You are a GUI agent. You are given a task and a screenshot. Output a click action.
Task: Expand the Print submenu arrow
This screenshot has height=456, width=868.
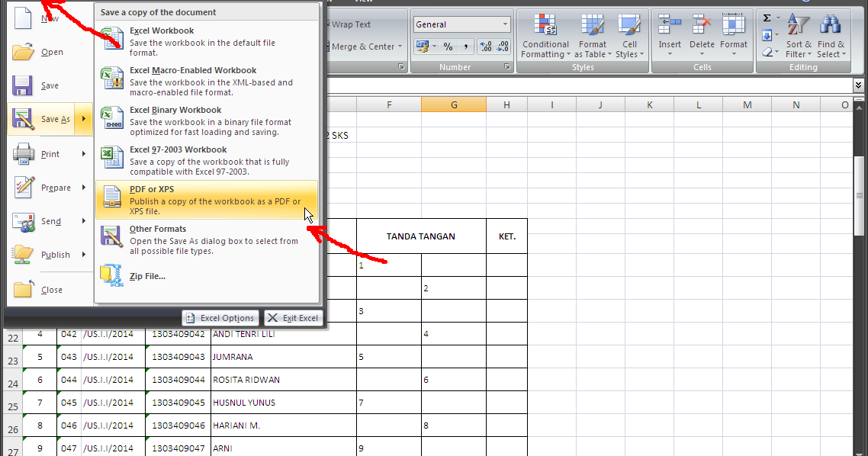(x=84, y=154)
